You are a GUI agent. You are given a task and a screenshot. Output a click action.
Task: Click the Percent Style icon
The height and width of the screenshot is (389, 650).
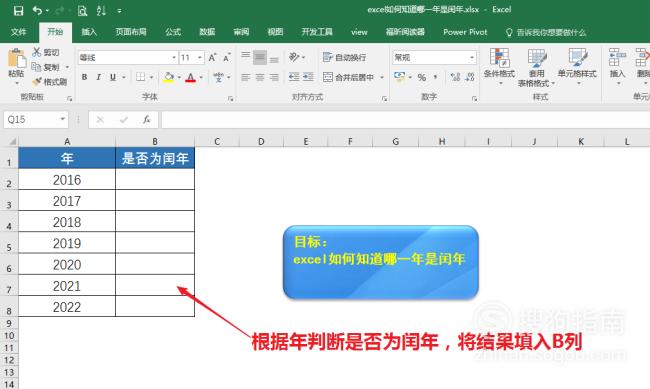(x=422, y=77)
